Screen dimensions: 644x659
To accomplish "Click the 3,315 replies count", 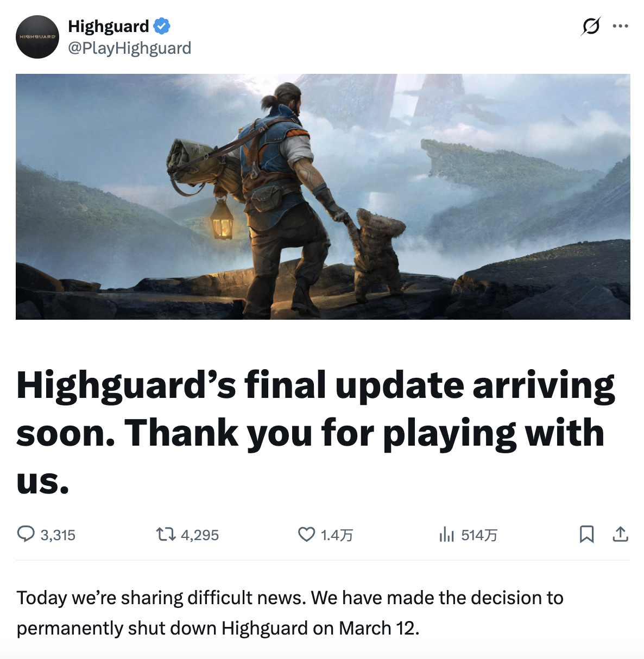I will pos(58,535).
